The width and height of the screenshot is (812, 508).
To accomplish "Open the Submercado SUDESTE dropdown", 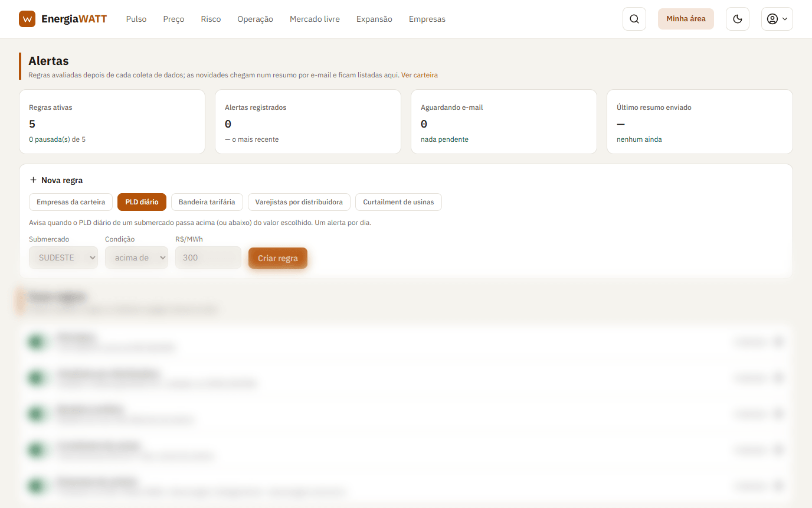I will click(x=63, y=258).
